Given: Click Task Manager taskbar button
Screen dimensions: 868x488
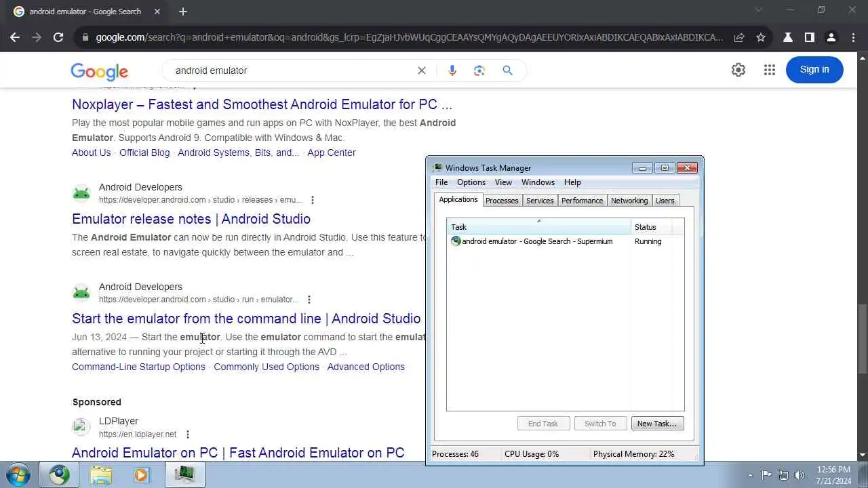Looking at the screenshot, I should point(184,475).
